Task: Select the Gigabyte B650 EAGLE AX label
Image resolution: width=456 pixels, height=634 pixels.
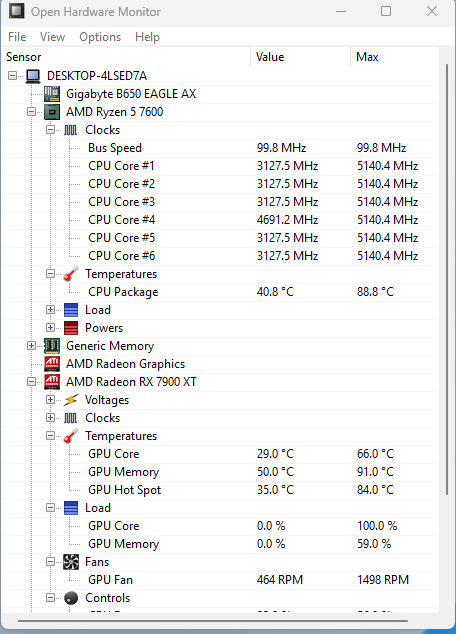Action: coord(131,94)
